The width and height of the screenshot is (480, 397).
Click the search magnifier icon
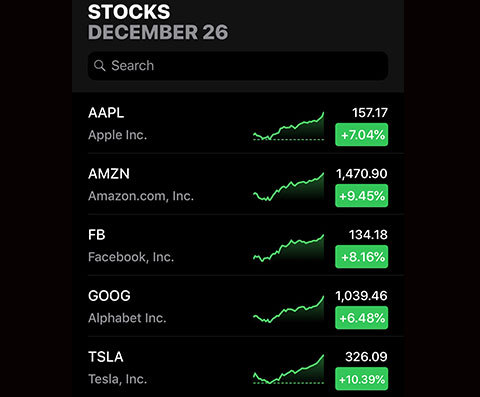click(99, 66)
